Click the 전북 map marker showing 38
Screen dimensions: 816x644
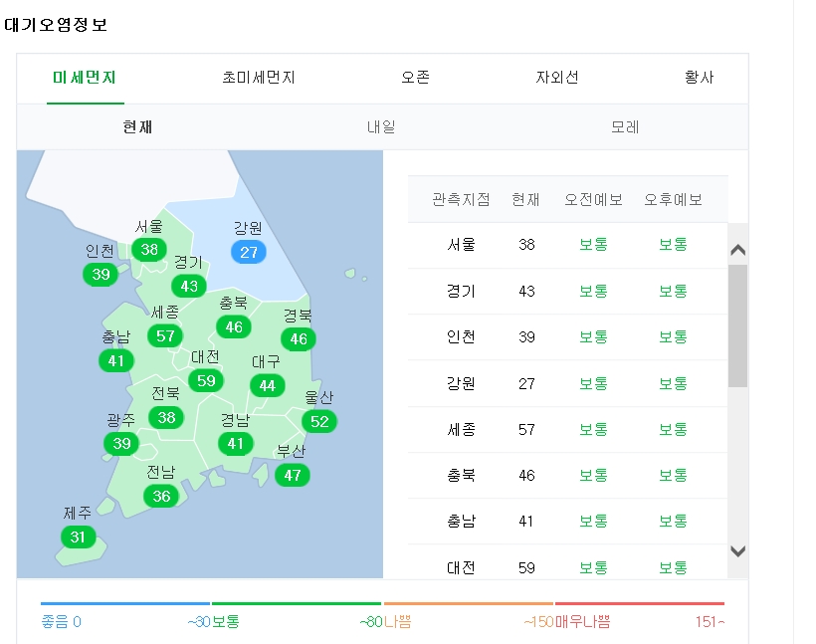pyautogui.click(x=166, y=417)
